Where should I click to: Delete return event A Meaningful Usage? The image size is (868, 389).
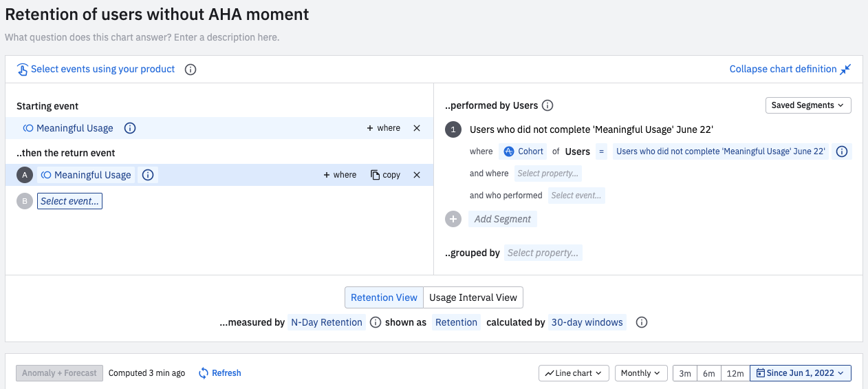(416, 175)
